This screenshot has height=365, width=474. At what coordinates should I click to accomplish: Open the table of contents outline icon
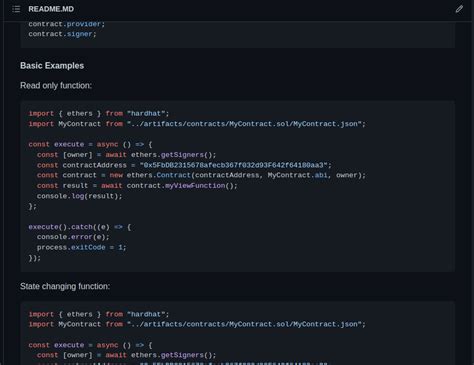(x=16, y=9)
